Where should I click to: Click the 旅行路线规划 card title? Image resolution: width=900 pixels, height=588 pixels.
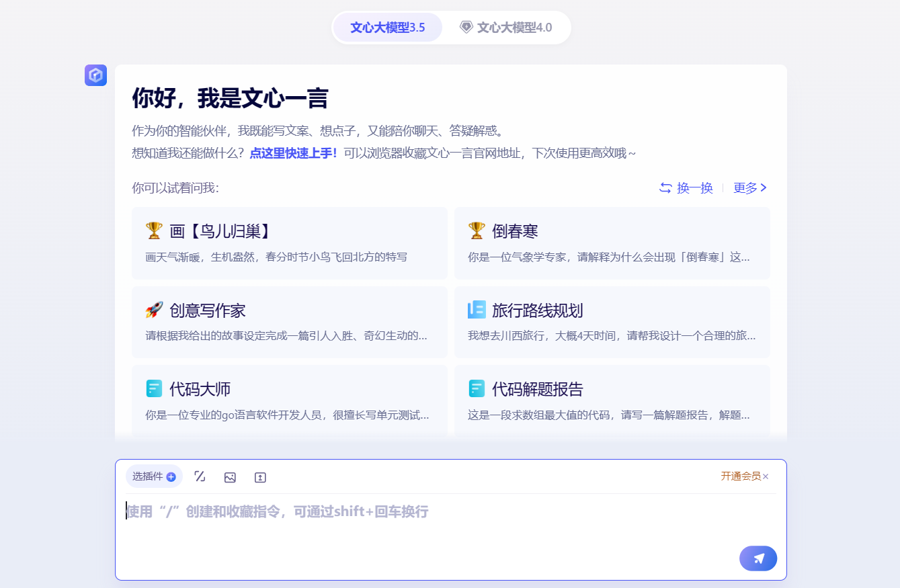click(537, 310)
